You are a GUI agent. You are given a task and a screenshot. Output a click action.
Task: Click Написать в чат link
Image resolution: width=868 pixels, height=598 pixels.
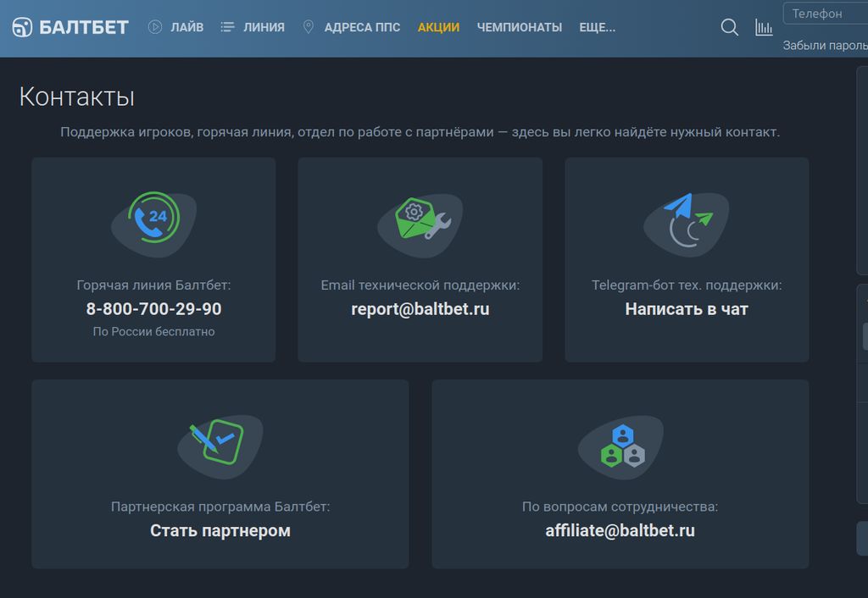coord(687,308)
